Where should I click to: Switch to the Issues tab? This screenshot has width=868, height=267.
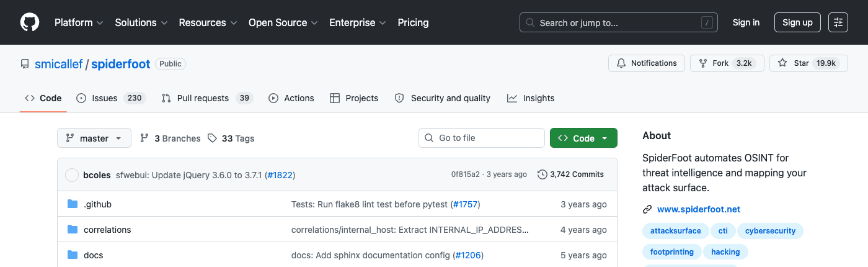[x=110, y=98]
